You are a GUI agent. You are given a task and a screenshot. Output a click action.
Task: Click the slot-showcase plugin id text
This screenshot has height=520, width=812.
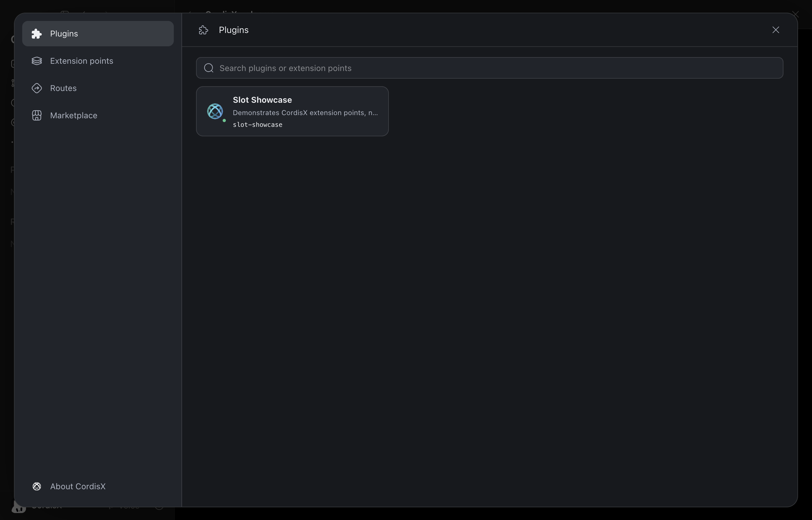click(x=257, y=125)
